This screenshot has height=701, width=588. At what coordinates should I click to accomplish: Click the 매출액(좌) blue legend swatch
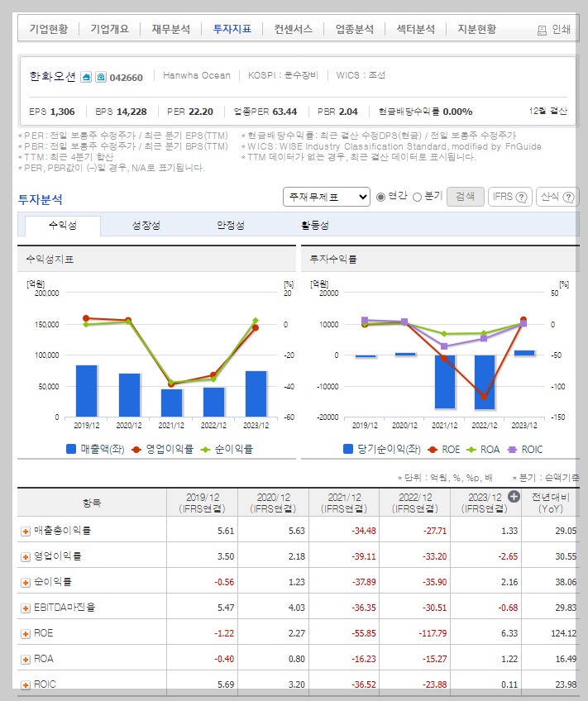click(x=71, y=449)
